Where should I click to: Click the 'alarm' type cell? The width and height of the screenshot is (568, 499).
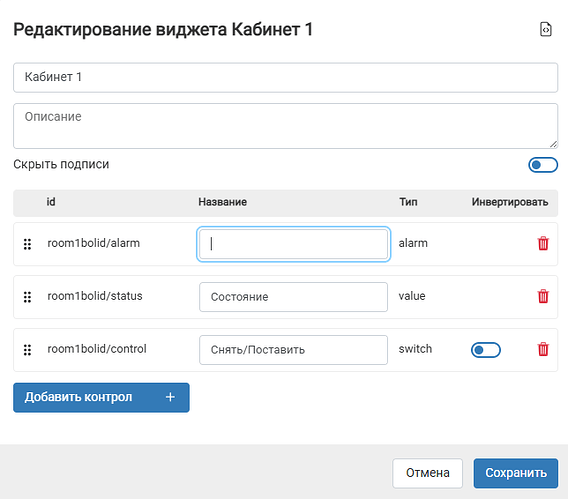coord(413,243)
